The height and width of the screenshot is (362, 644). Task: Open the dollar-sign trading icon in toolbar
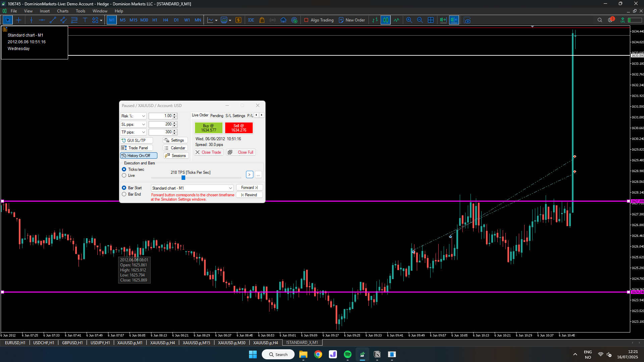[238, 20]
